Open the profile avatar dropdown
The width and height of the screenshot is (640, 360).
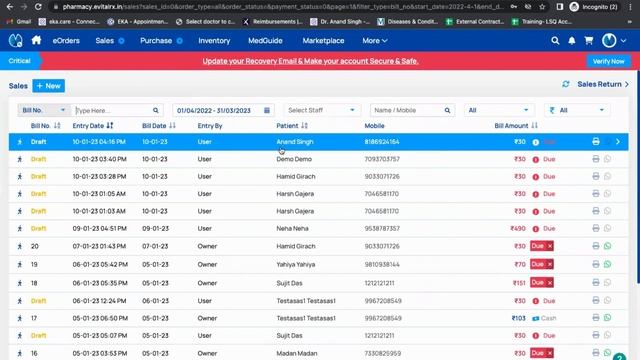(x=614, y=40)
